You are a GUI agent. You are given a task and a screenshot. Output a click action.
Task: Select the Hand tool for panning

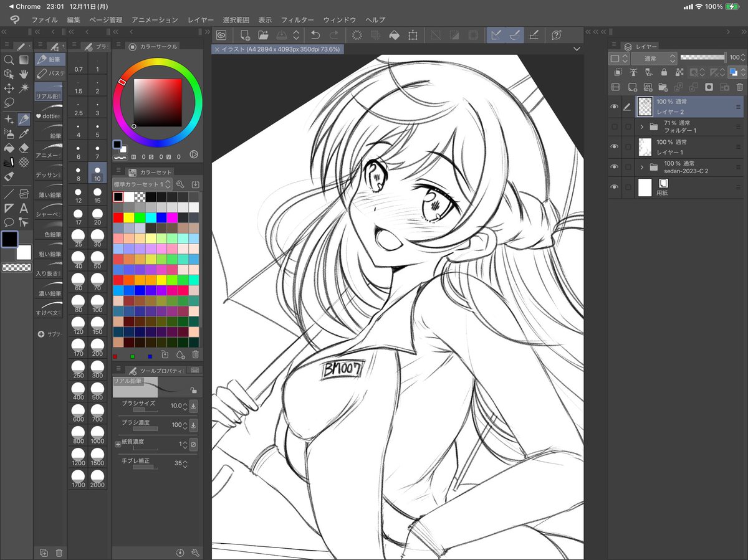pyautogui.click(x=24, y=74)
